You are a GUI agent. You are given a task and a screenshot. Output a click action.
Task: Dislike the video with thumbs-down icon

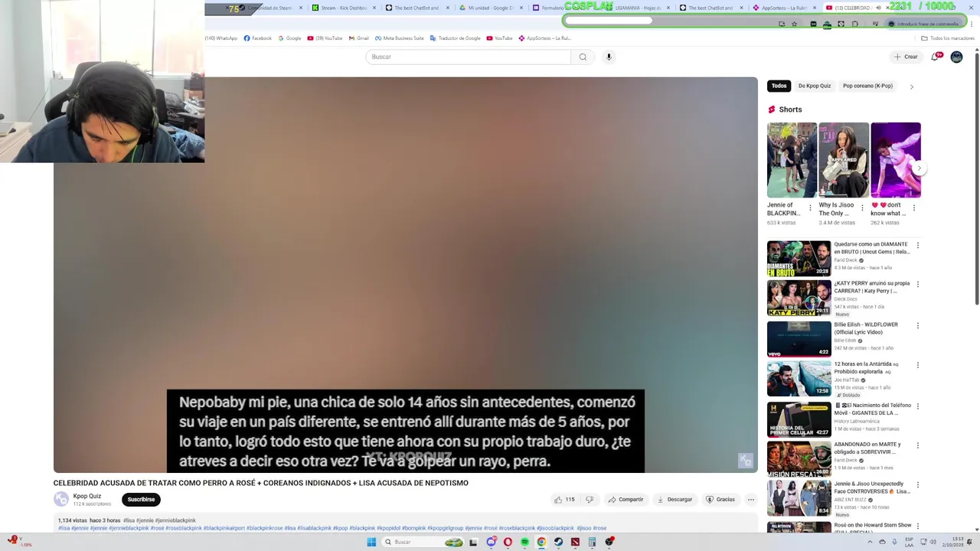(590, 500)
